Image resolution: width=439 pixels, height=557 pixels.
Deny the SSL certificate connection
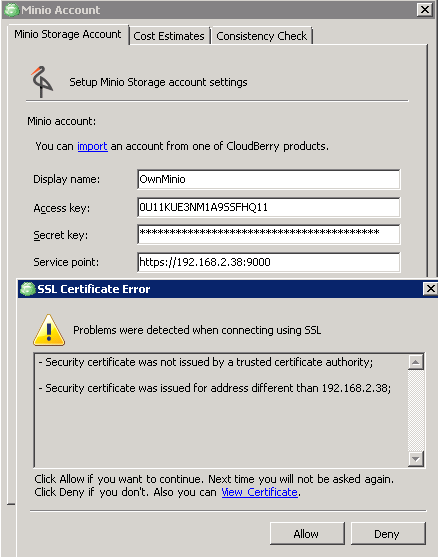[x=388, y=534]
